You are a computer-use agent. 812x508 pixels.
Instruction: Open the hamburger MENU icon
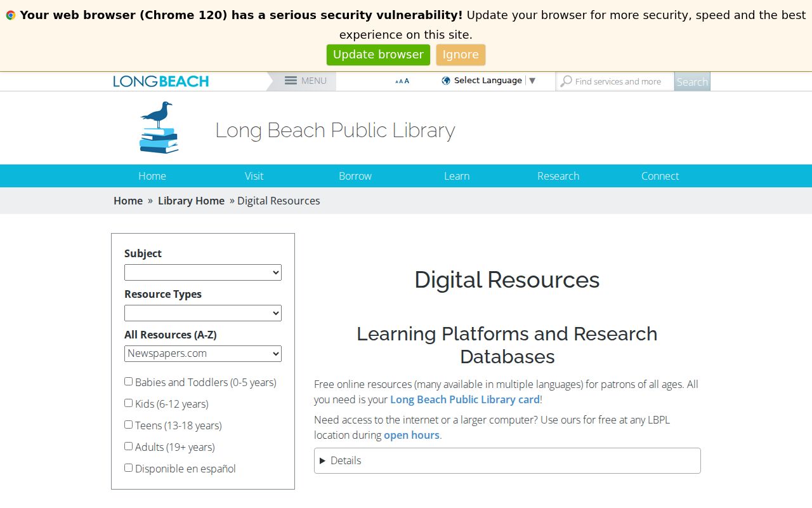point(291,81)
